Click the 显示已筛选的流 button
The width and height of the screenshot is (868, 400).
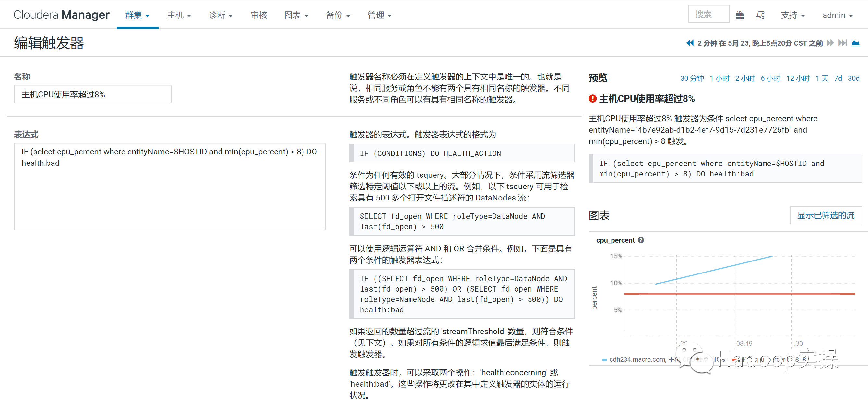(826, 215)
